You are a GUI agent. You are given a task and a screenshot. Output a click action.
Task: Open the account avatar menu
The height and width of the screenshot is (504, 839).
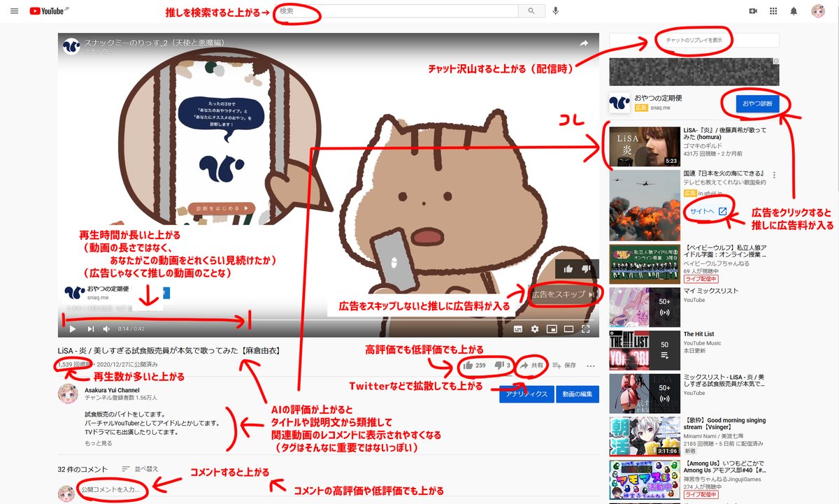[817, 11]
